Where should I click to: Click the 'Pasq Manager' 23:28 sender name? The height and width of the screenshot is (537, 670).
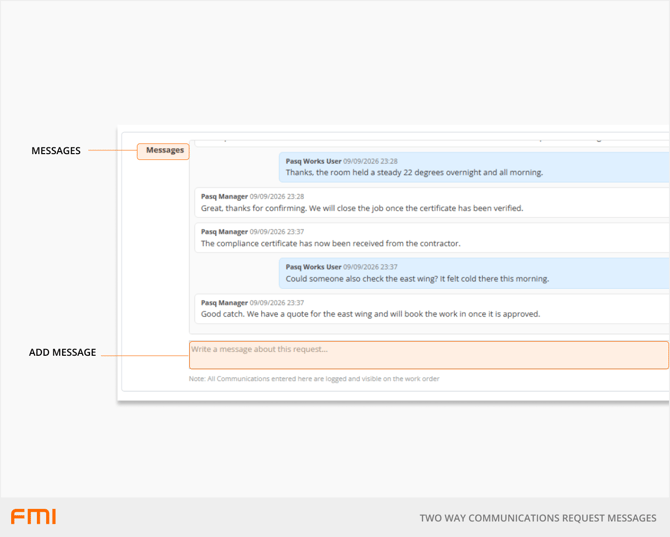click(x=224, y=197)
